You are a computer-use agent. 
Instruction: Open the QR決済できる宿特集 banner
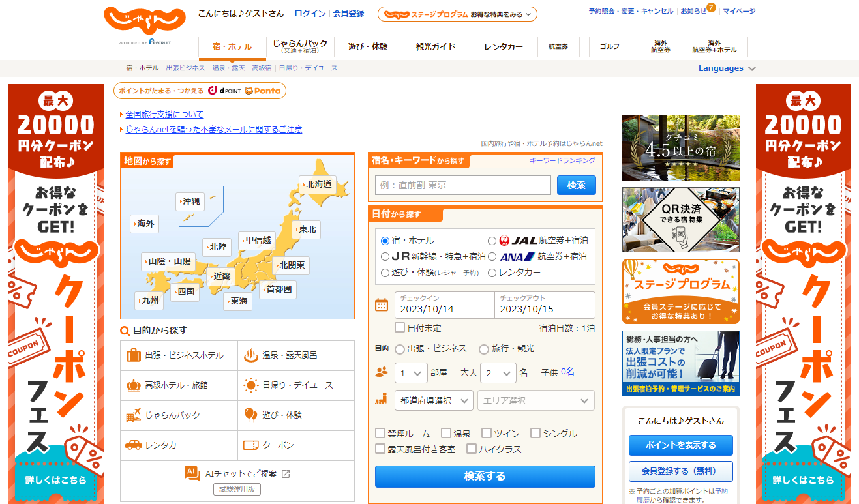681,220
